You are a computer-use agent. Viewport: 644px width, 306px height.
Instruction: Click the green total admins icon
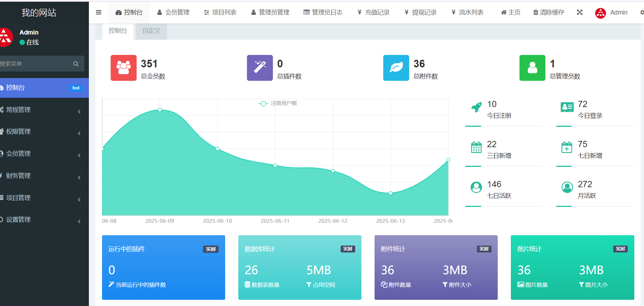tap(532, 68)
